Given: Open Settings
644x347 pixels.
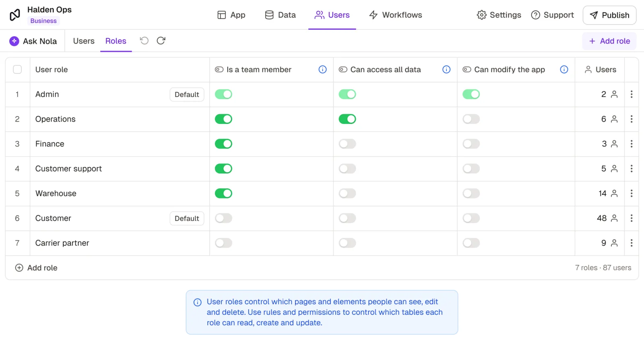Looking at the screenshot, I should [499, 15].
